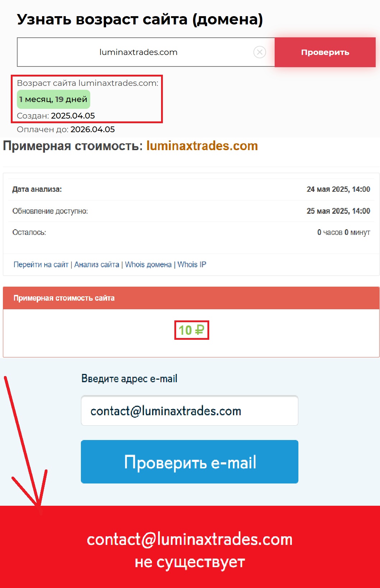Click the orange luminaxtrades.com heading text
Viewport: 380px width, 588px height.
(x=202, y=146)
